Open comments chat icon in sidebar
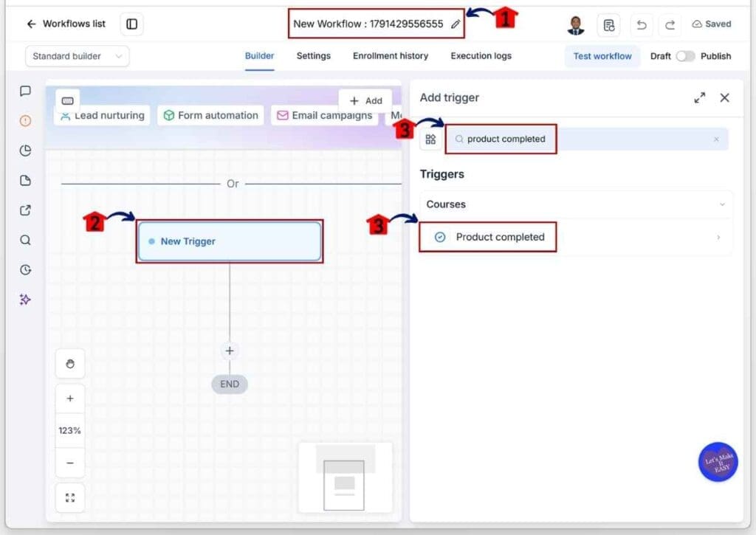This screenshot has width=756, height=535. point(26,91)
